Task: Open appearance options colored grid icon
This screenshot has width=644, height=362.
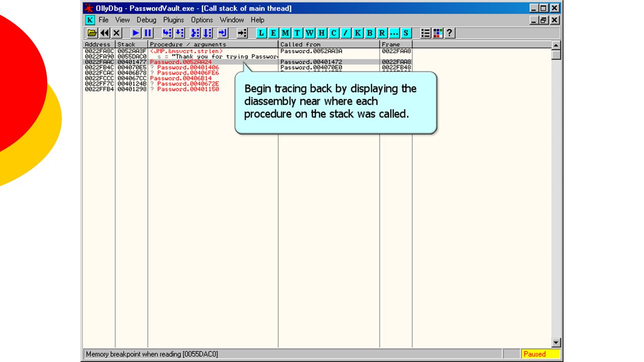Action: pyautogui.click(x=438, y=33)
